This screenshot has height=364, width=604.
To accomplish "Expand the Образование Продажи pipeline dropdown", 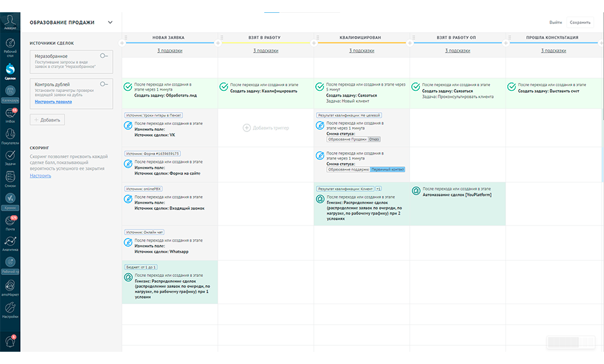I will tap(110, 23).
